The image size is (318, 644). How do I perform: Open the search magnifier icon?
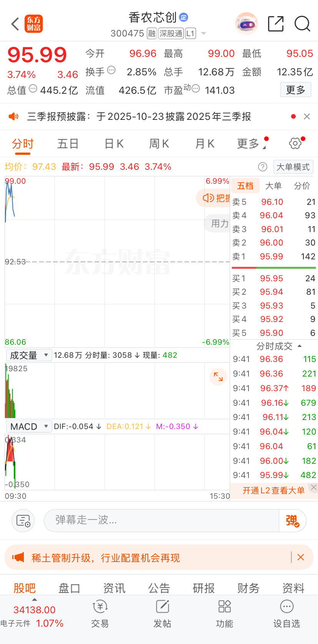302,24
